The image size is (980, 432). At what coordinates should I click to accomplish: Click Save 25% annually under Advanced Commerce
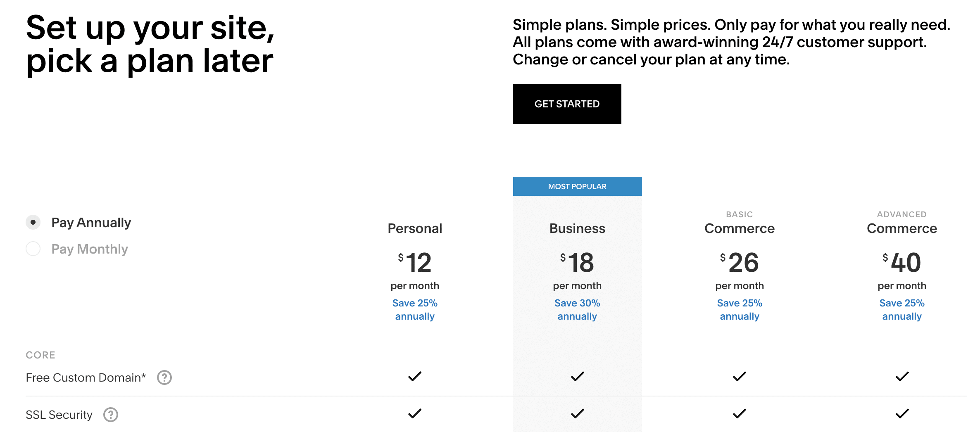coord(902,309)
